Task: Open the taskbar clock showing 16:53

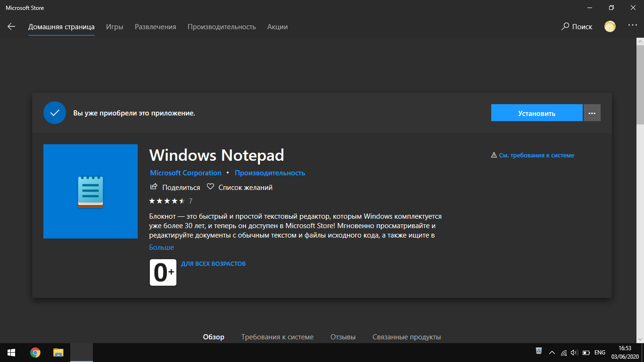Action: coord(624,352)
